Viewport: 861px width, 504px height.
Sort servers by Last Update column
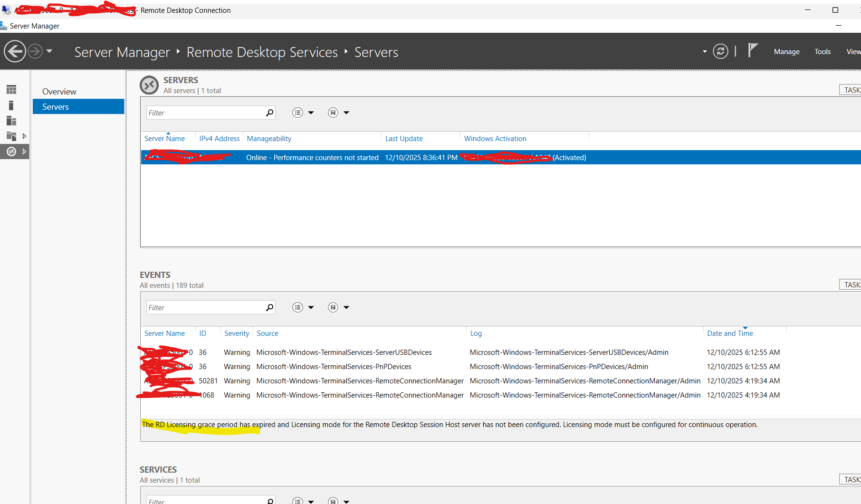pyautogui.click(x=404, y=139)
